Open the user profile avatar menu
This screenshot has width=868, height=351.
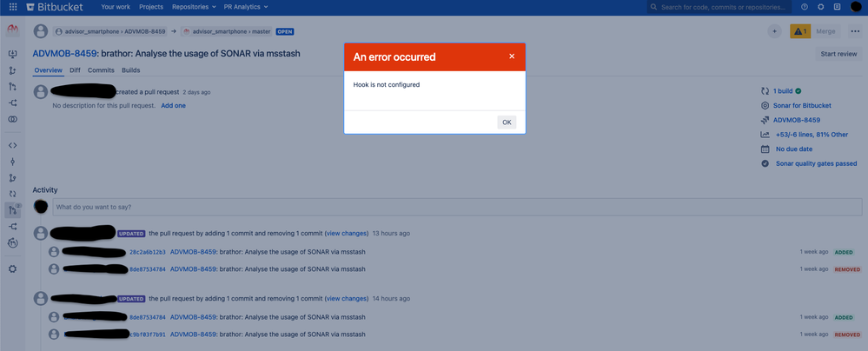click(x=855, y=7)
